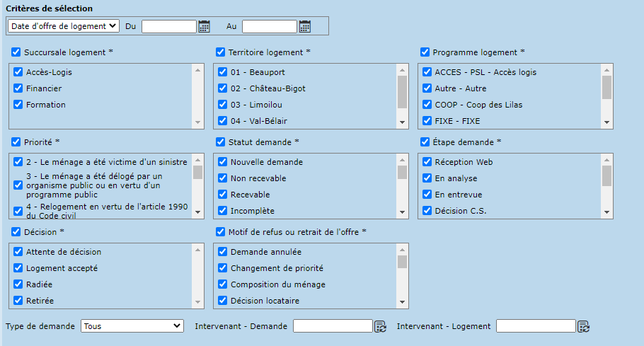Screen dimensions: 644x346
Task: Click the 'Au' date input field
Action: click(269, 26)
